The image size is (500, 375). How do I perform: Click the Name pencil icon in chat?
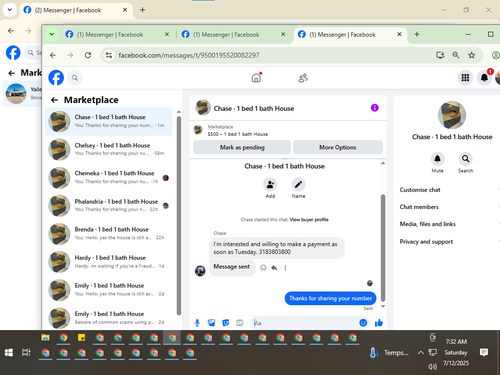[298, 184]
